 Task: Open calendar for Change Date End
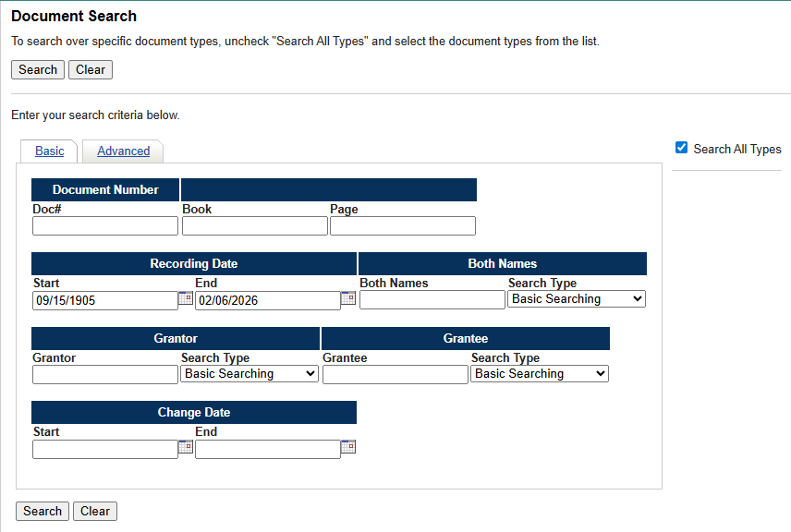348,447
